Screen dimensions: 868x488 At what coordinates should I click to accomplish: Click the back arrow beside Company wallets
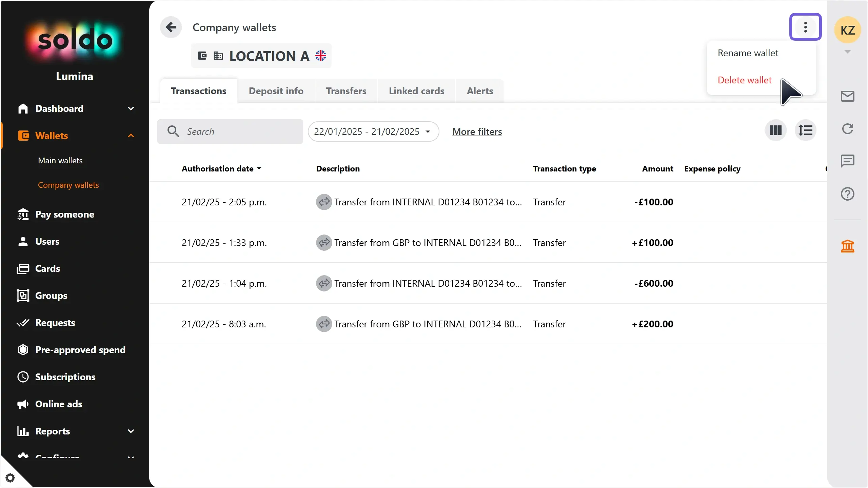tap(171, 27)
